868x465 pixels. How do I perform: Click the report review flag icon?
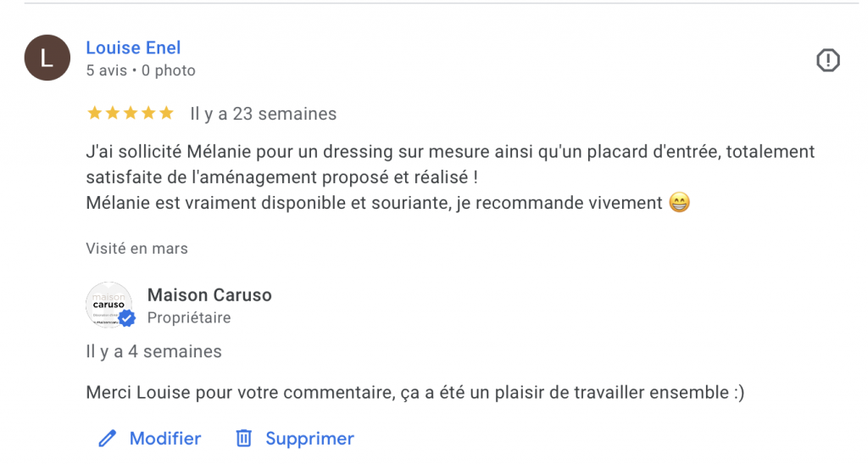click(827, 60)
